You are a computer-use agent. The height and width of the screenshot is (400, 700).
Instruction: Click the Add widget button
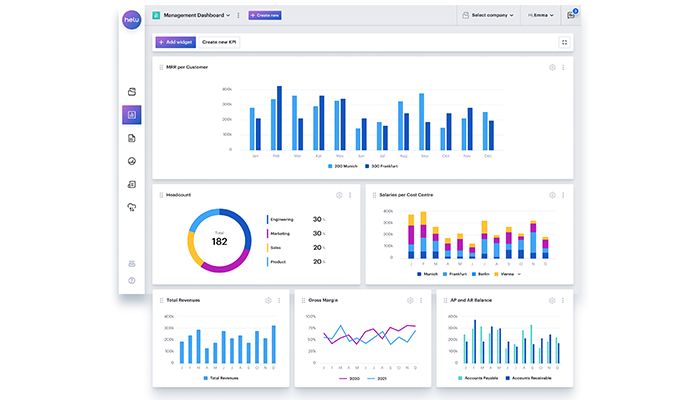tap(175, 42)
